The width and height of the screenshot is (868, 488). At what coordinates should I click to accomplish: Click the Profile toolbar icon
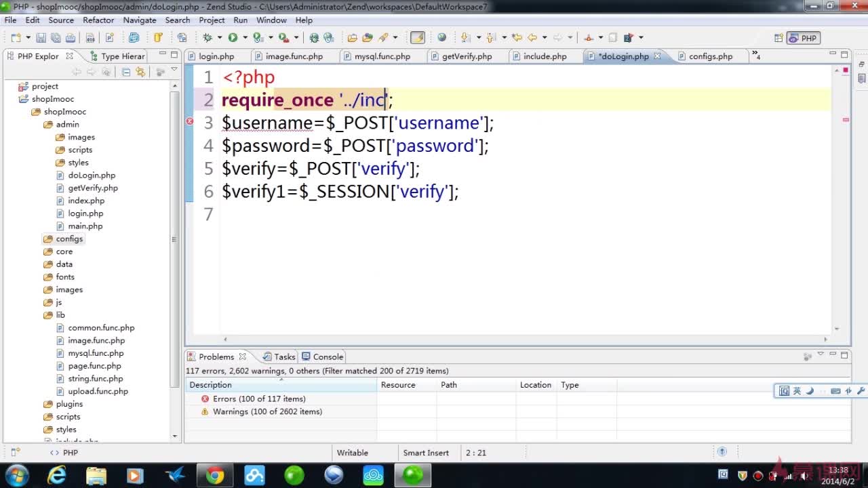click(258, 38)
